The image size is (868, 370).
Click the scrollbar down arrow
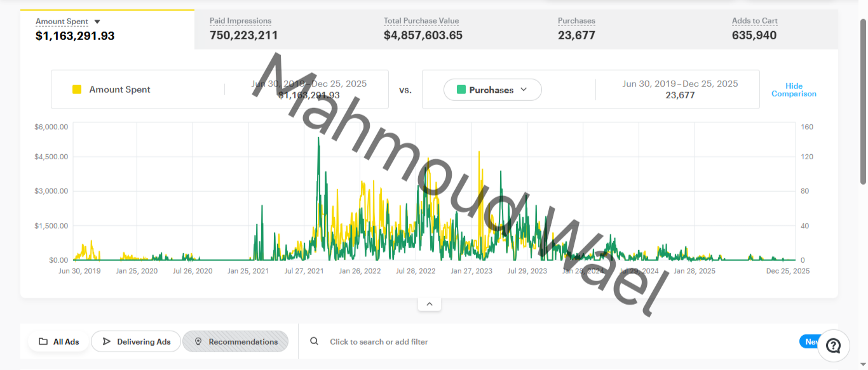point(863,365)
